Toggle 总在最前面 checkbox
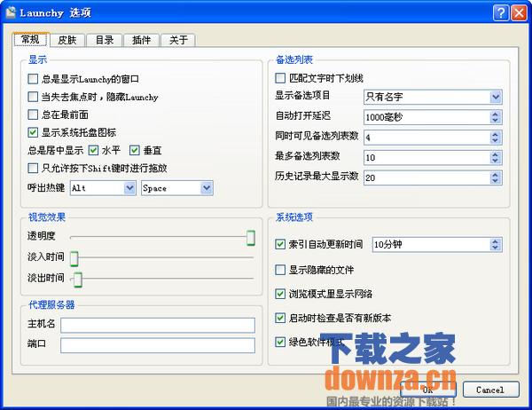532x410 pixels. (33, 114)
